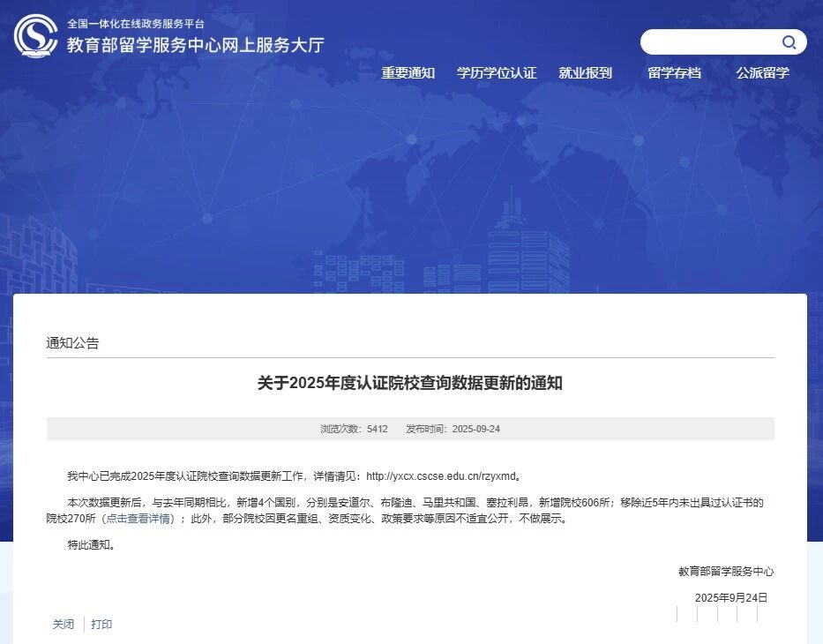Click the 教育部留学服务中心网上服务大厅 site title
Viewport: 823px width, 644px height.
(194, 45)
